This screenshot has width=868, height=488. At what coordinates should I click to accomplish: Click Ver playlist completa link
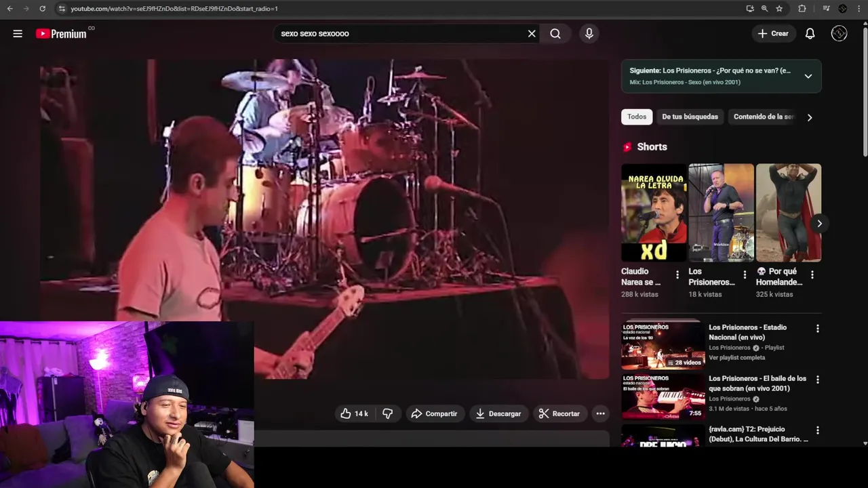736,357
